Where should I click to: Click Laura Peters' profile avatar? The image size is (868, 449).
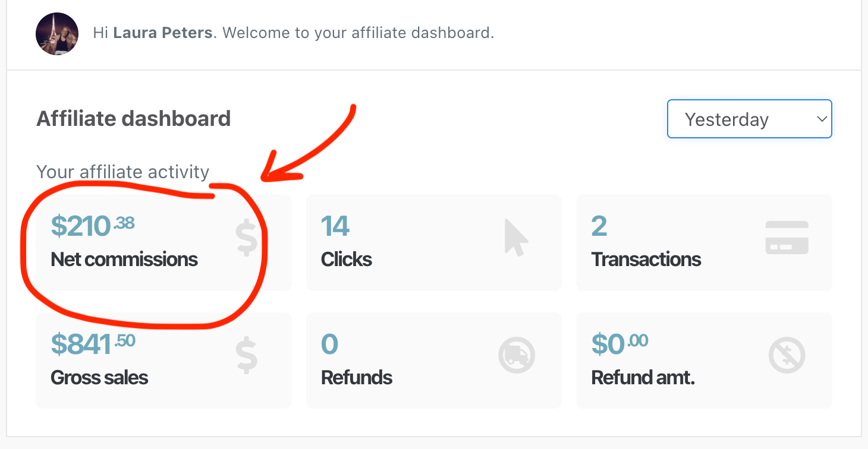57,33
